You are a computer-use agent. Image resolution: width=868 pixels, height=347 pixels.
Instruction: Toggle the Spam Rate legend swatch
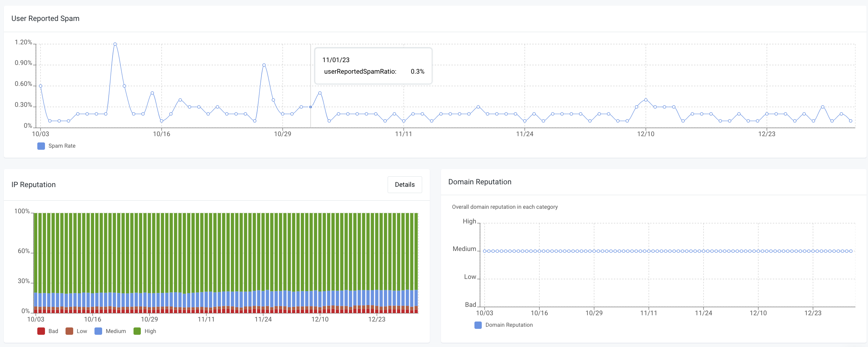[41, 146]
